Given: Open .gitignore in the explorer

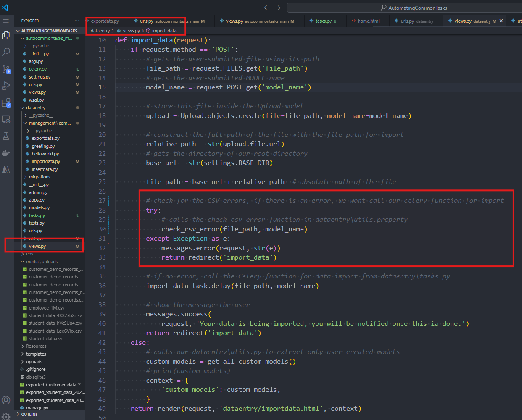Looking at the screenshot, I should tap(49, 369).
